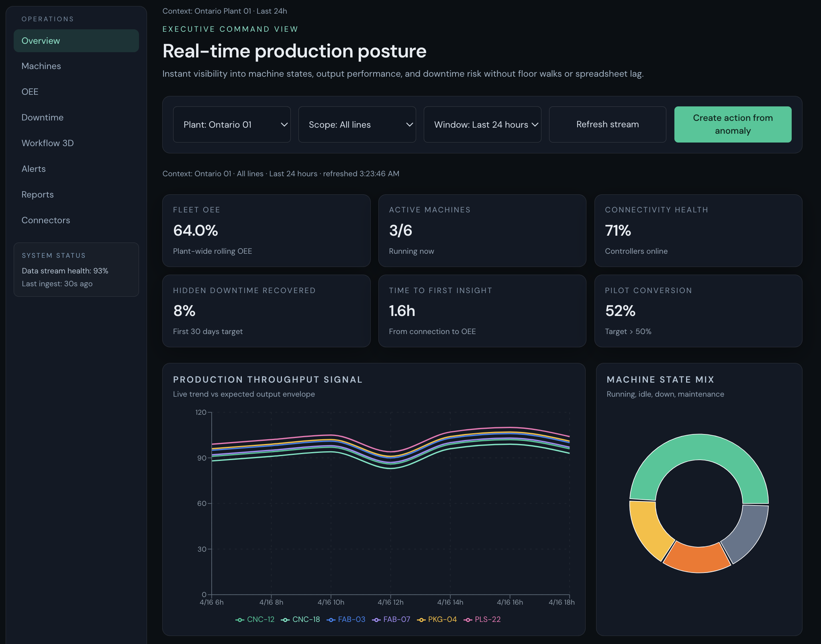Open the Downtime sidebar item

click(43, 118)
